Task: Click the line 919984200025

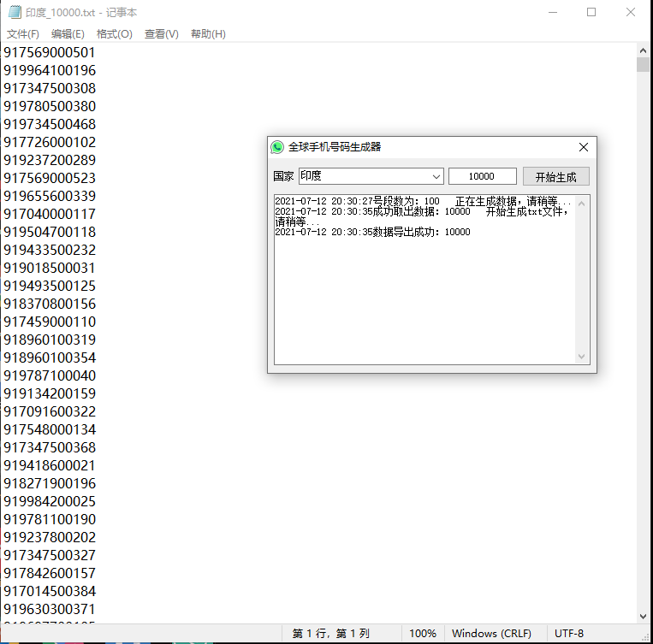Action: coord(50,501)
